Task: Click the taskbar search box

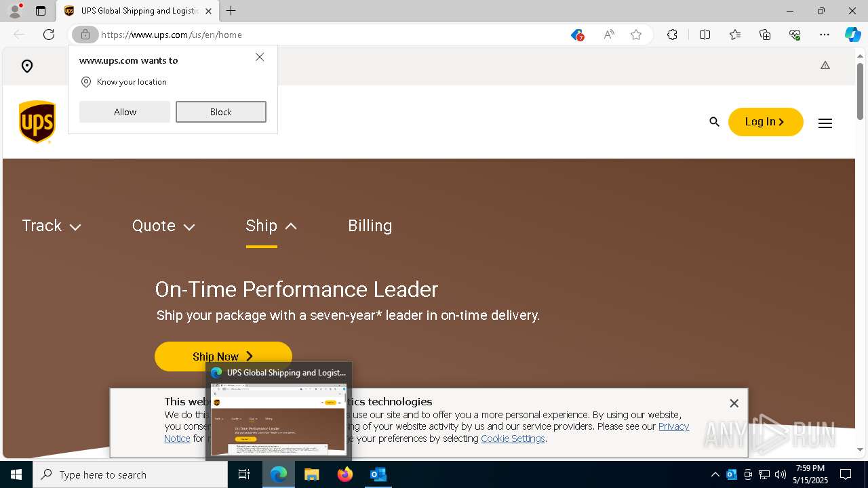Action: pyautogui.click(x=130, y=474)
